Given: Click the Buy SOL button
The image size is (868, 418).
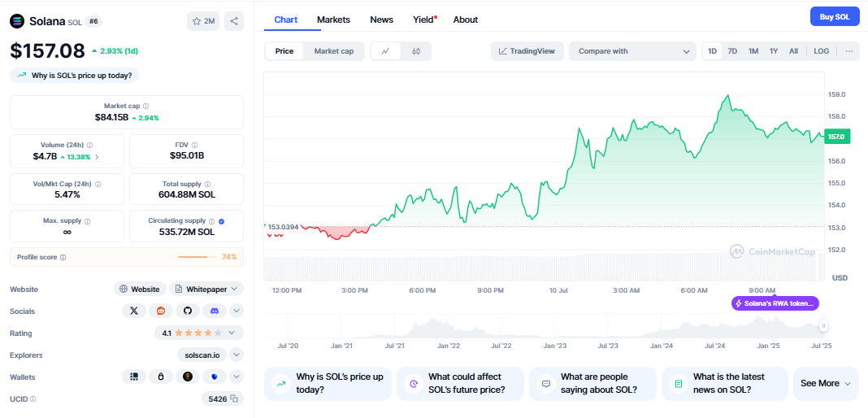Looking at the screenshot, I should pos(835,16).
